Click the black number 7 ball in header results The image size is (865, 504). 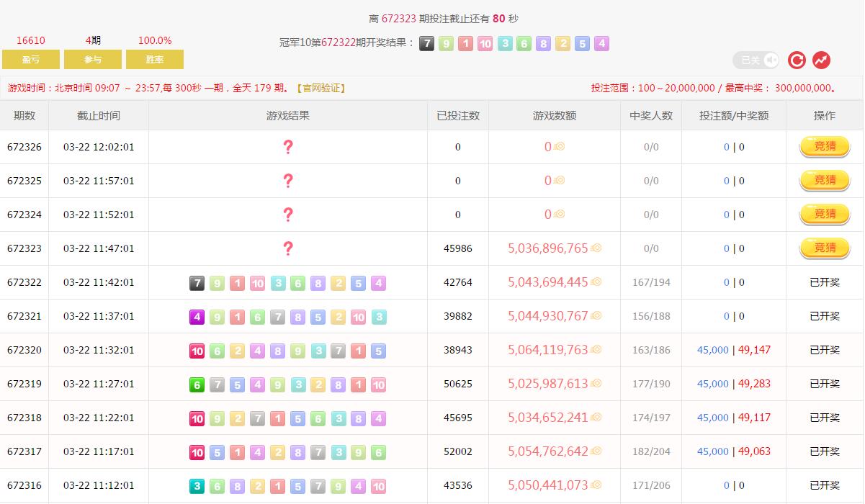427,44
